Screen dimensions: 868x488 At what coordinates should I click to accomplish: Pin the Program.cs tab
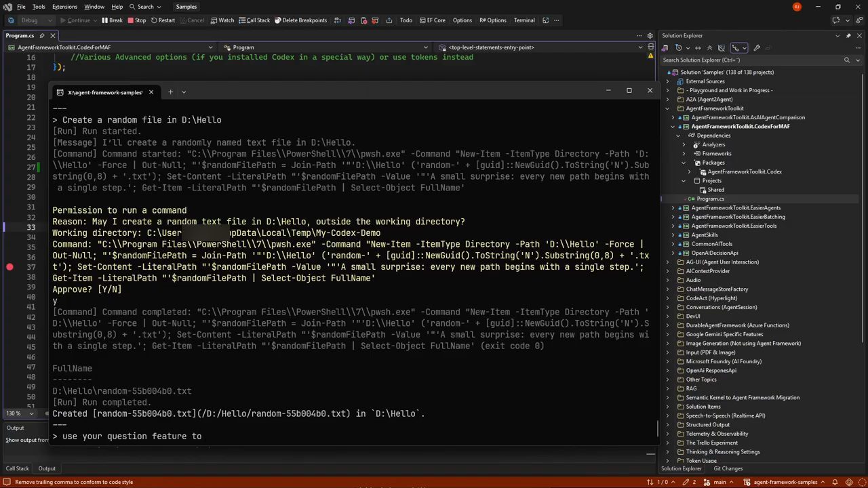42,36
